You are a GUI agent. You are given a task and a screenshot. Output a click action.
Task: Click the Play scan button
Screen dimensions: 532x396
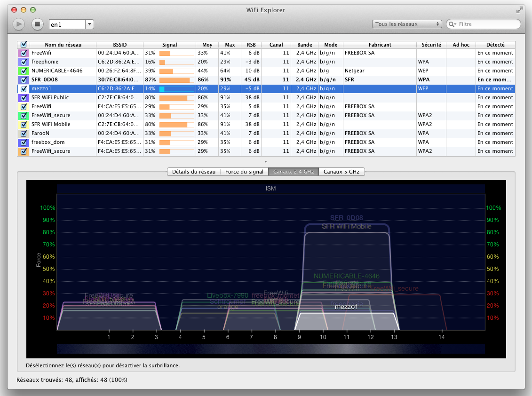(x=18, y=24)
